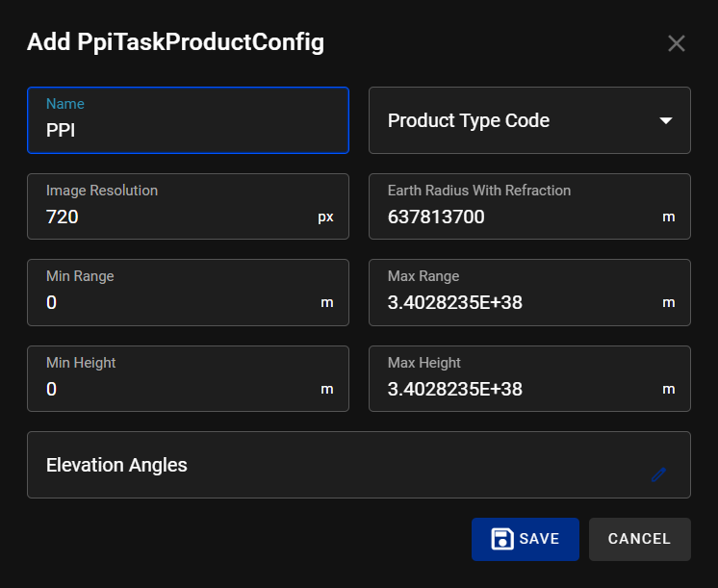
Task: Click the m unit suffix in Min Range
Action: click(x=326, y=303)
